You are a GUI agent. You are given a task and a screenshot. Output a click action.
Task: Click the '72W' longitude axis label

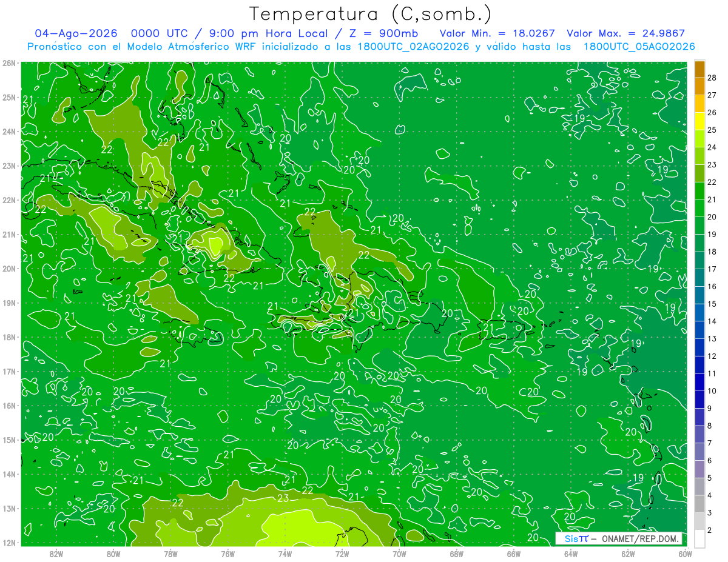[x=342, y=554]
